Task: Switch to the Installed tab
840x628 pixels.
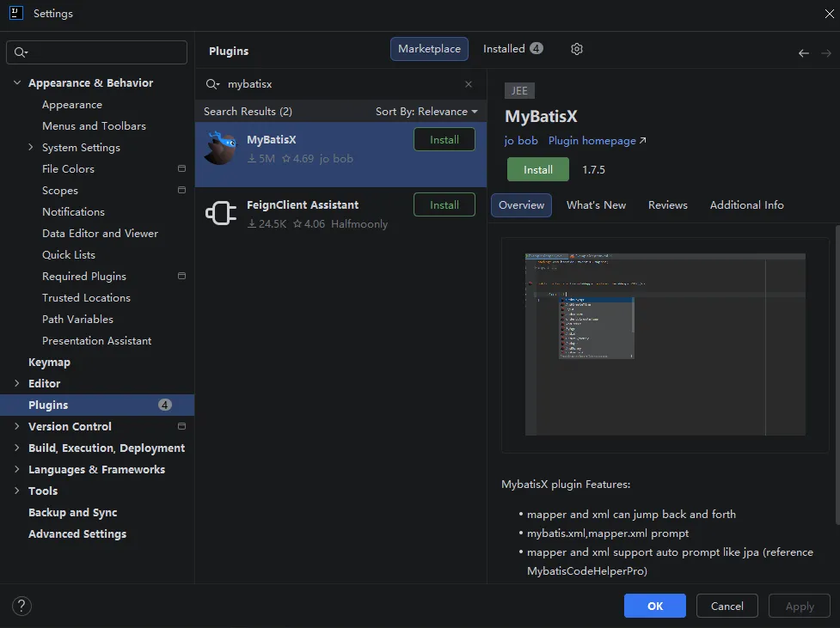Action: 512,49
